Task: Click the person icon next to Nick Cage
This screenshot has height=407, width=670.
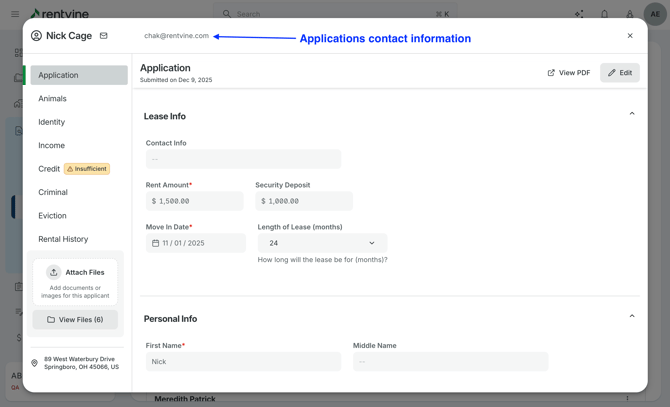Action: click(x=36, y=36)
